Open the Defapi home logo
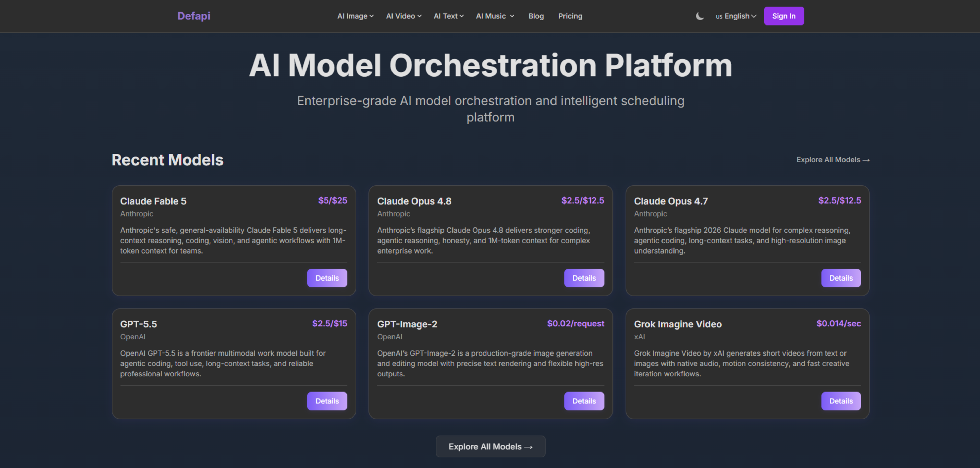This screenshot has width=980, height=468. pyautogui.click(x=194, y=16)
